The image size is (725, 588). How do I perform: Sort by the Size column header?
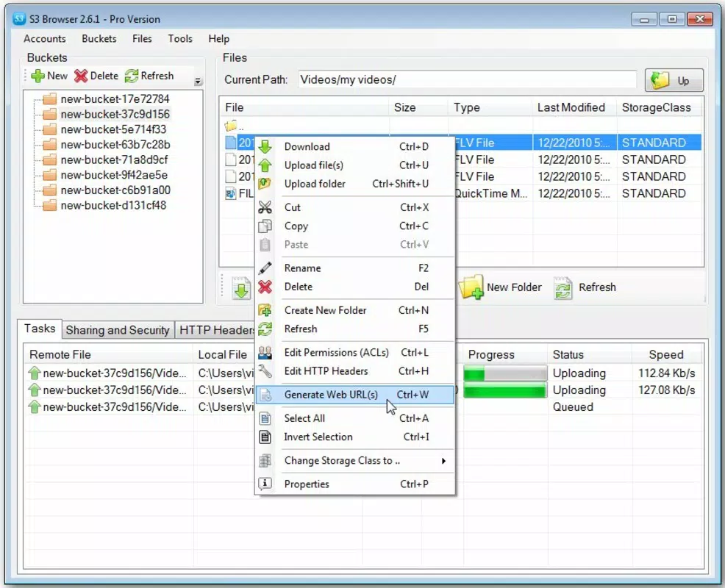[x=418, y=107]
